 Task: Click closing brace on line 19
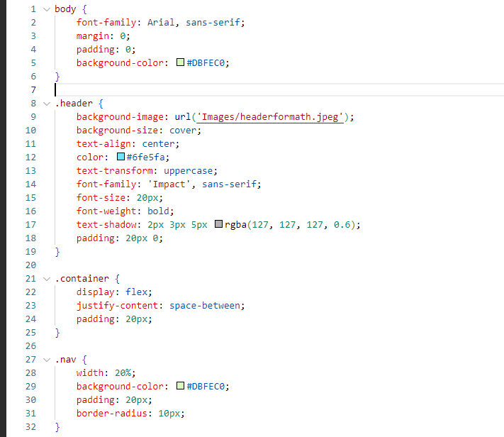(57, 252)
